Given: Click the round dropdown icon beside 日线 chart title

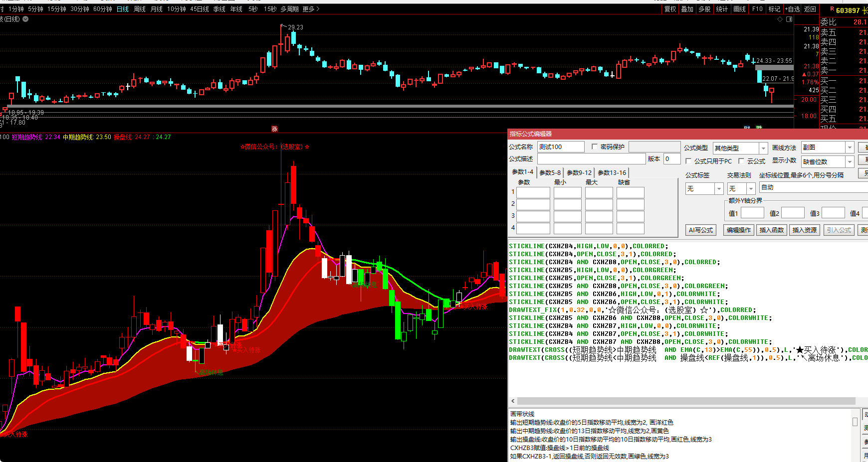Looking at the screenshot, I should (x=25, y=19).
